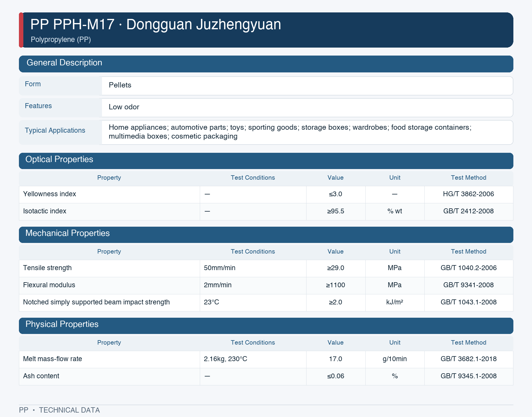Viewport: 532px width, 417px height.
Task: Click the PP • TECHNICAL DATA footer text
Action: (x=59, y=410)
